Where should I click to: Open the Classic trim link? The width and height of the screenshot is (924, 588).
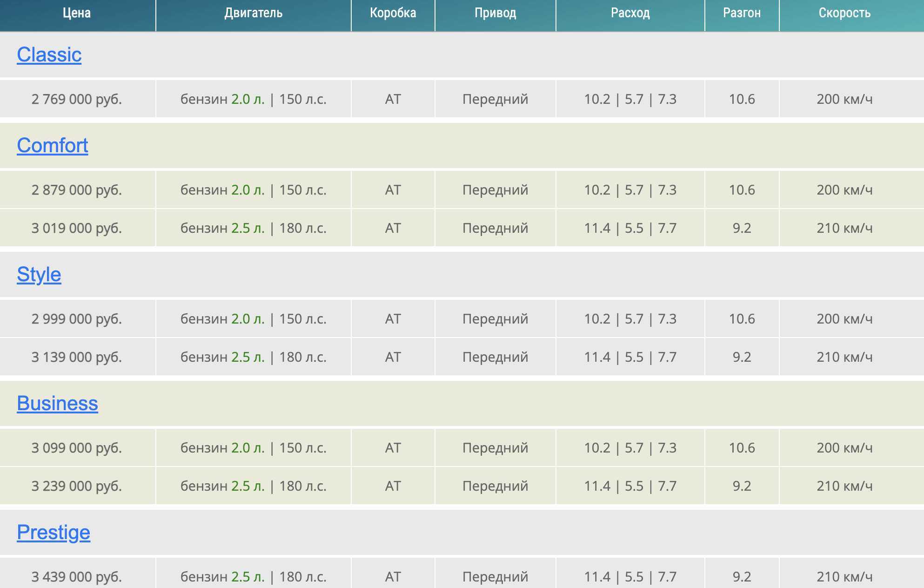(x=49, y=55)
